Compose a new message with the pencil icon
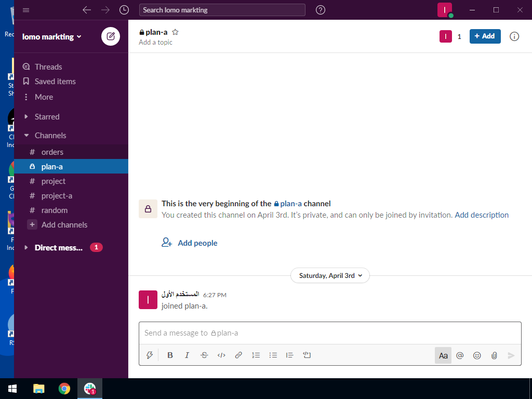 111,36
